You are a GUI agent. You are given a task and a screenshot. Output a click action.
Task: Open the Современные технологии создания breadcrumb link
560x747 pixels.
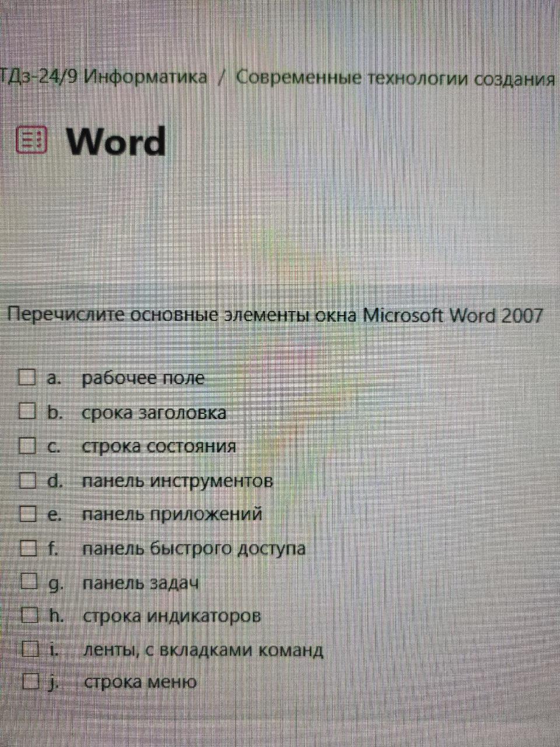coord(395,78)
